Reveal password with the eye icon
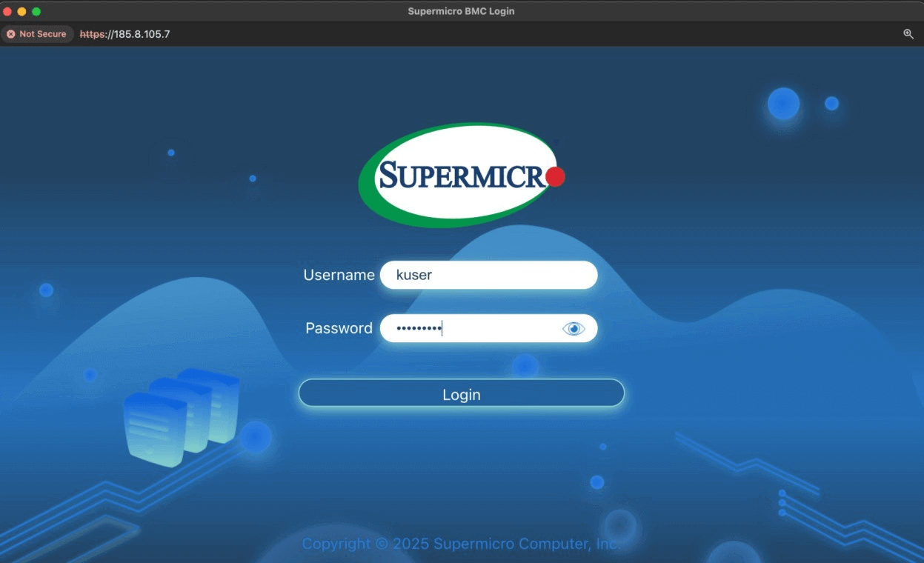 tap(574, 329)
